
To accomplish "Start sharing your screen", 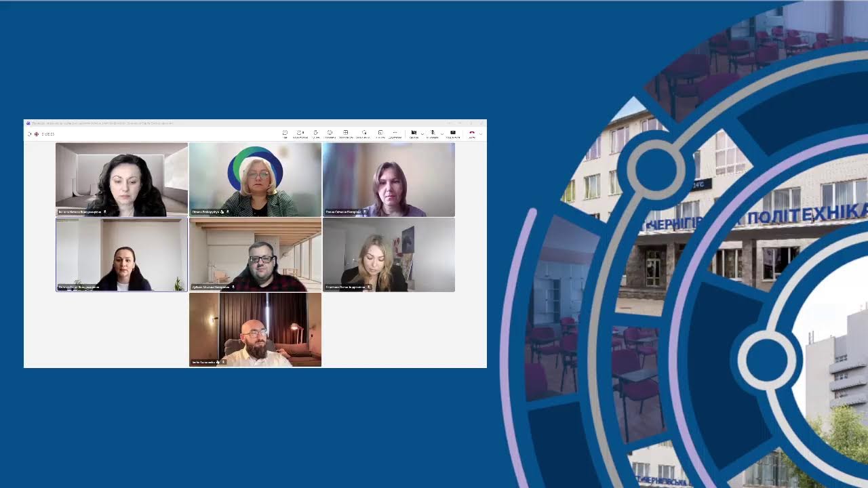I will coord(453,134).
